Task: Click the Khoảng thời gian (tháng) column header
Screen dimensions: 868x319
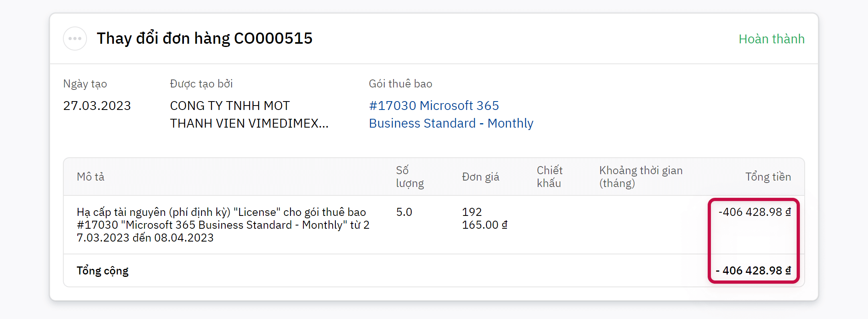Action: tap(640, 177)
